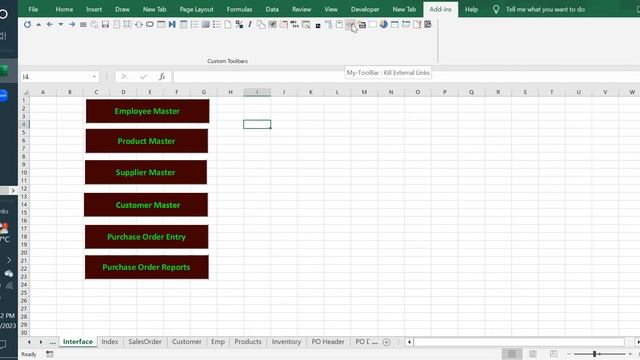Viewport: 640px width, 360px height.
Task: Open the Page Layout ribbon tab
Action: tap(196, 9)
